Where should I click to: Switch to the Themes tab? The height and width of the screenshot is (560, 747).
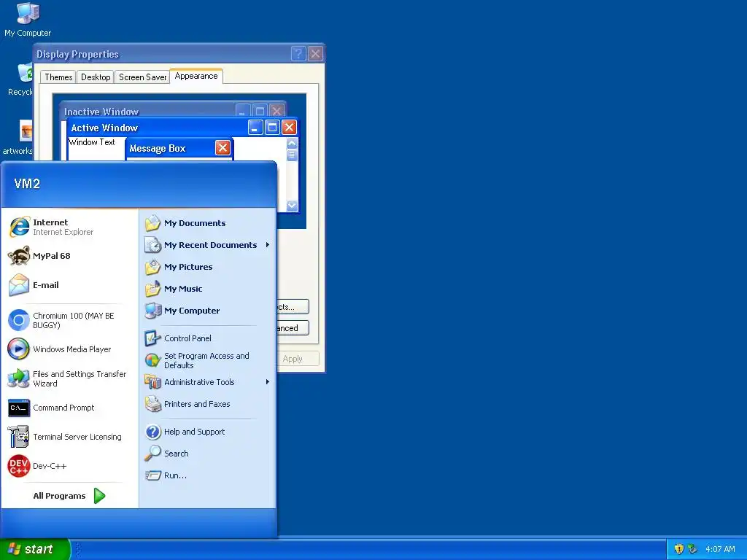point(58,77)
